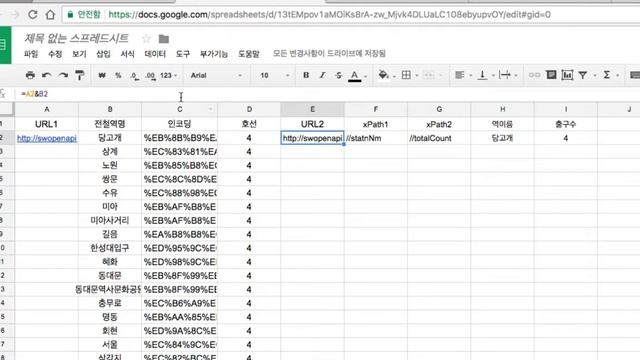Open merge cells options
Screen dimensions: 640x360
point(429,75)
